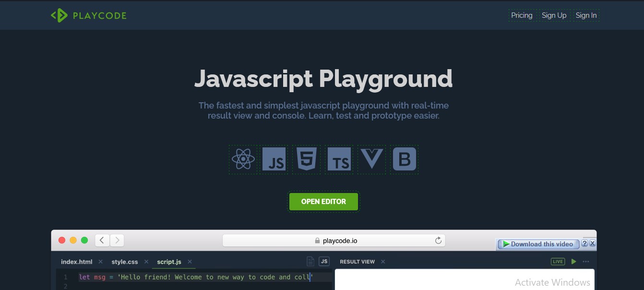Click the OPEN EDITOR button
This screenshot has width=644, height=290.
coord(323,202)
